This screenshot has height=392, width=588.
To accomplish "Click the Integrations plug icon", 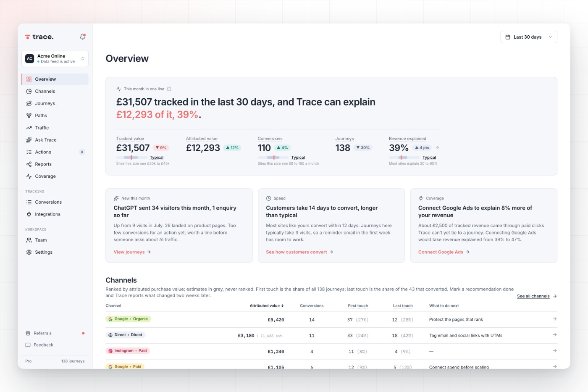I will click(29, 214).
